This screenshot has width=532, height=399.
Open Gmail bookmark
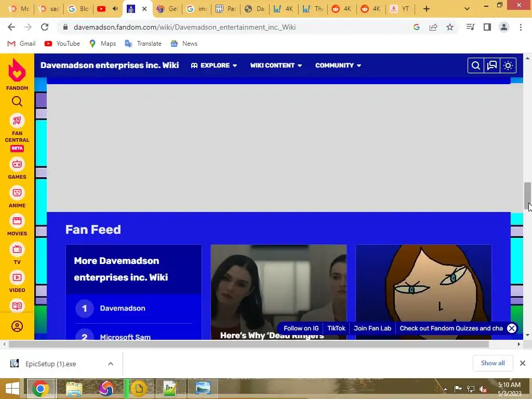(21, 44)
